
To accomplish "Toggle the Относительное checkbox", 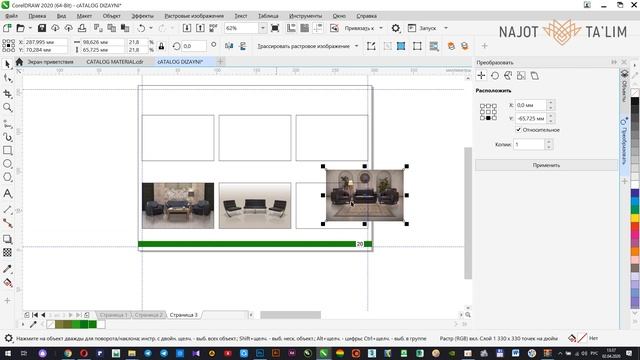I will coord(518,130).
